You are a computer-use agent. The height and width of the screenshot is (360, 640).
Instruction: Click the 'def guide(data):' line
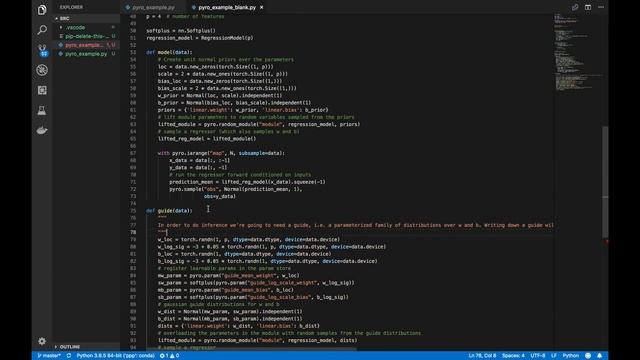(169, 211)
